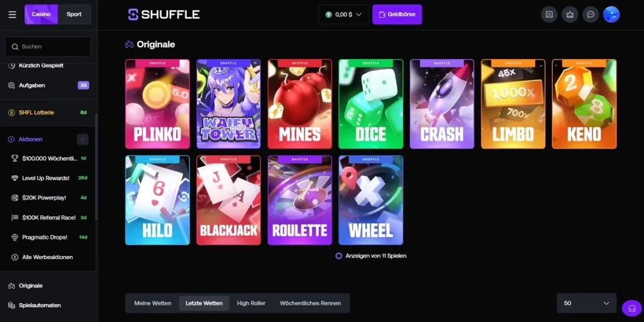Click the Aufgaben sidebar item
This screenshot has width=644, height=322.
[x=48, y=86]
